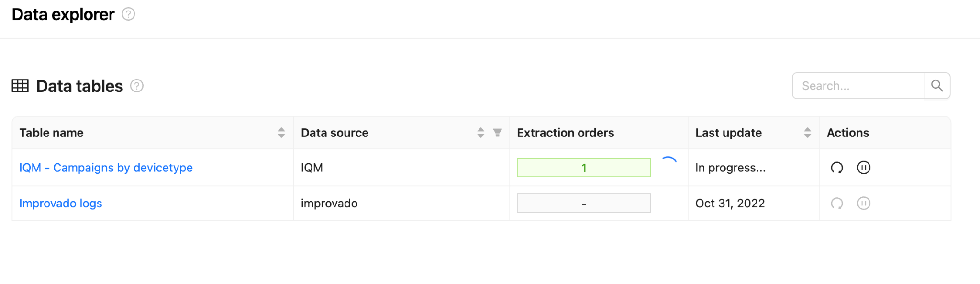Open the Improvado logs table link
Screen dimensions: 980x284
tap(61, 204)
